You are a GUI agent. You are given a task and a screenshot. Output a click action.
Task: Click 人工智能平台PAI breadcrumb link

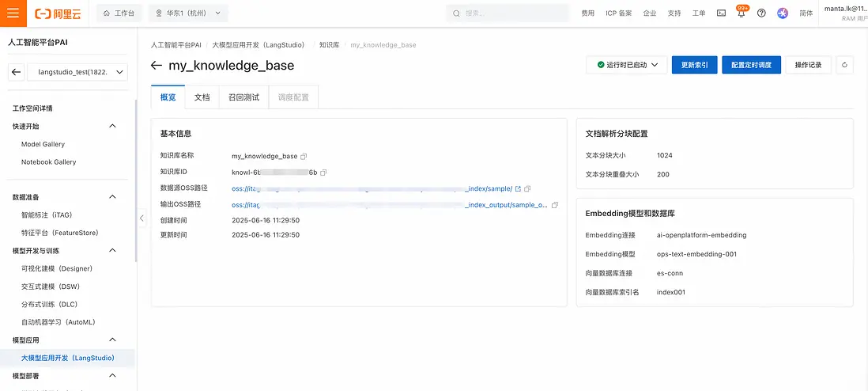(175, 44)
